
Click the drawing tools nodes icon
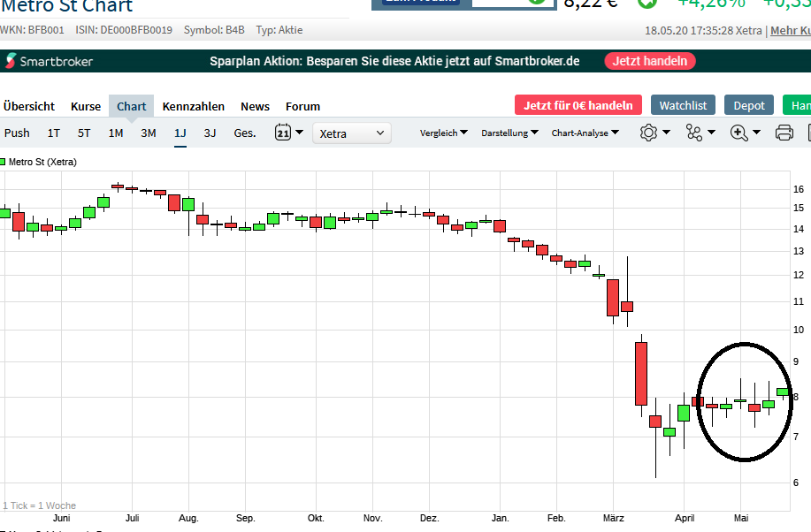click(693, 133)
